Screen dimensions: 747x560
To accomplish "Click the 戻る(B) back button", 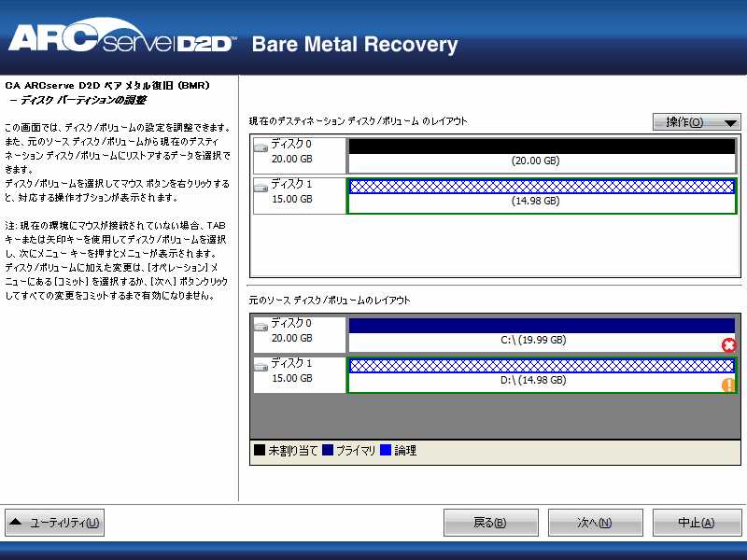I will pos(491,523).
